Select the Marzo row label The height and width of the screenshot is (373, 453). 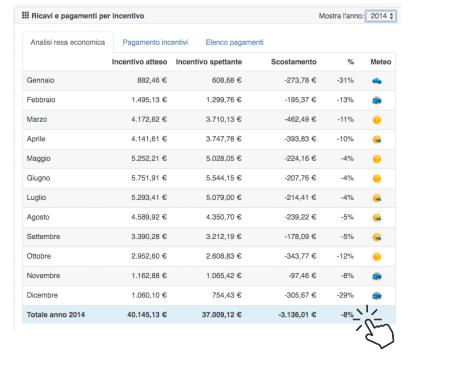click(37, 119)
